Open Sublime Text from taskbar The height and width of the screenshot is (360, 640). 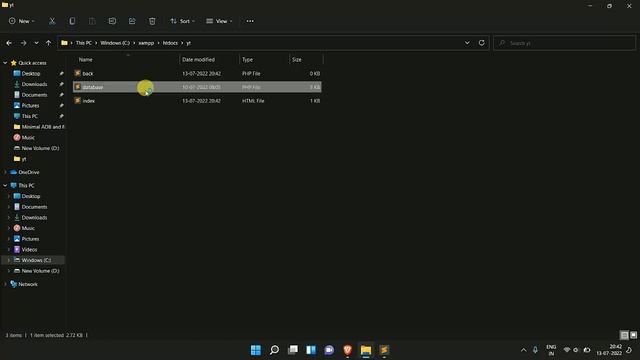point(384,350)
